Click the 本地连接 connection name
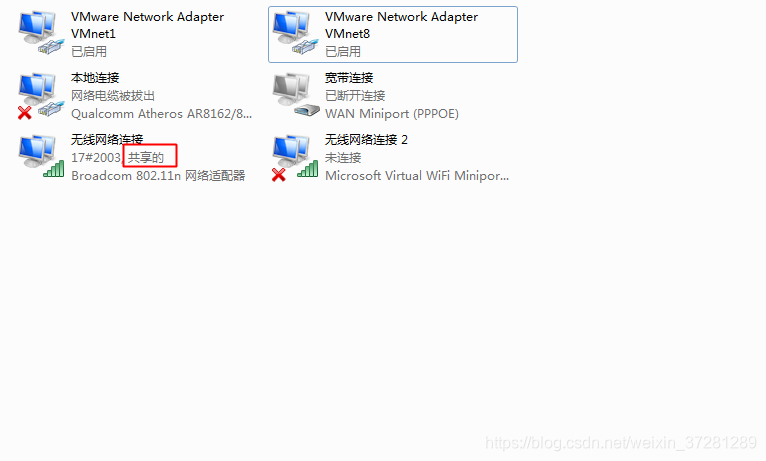This screenshot has height=461, width=766. click(95, 78)
